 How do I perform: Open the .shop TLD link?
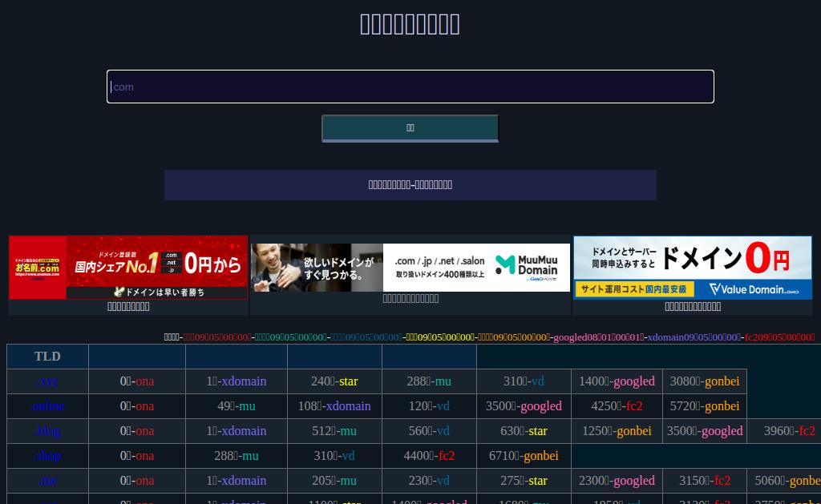tap(47, 456)
